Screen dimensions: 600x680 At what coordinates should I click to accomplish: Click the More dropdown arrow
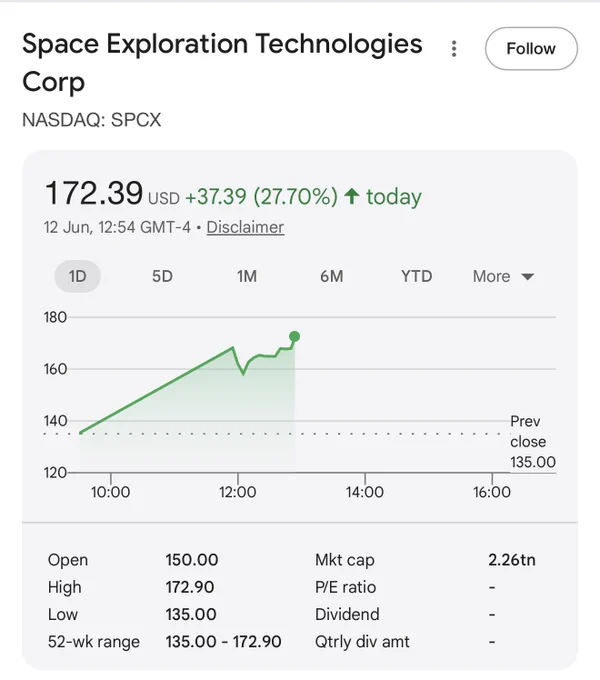pyautogui.click(x=528, y=277)
